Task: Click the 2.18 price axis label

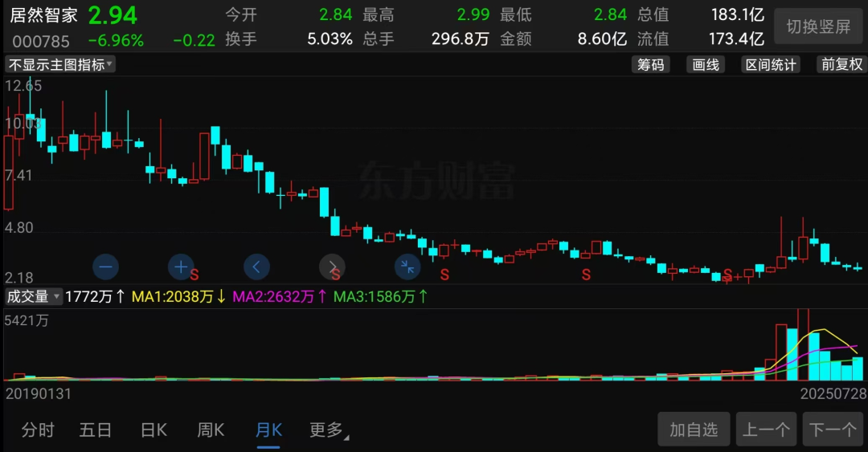Action: [x=18, y=277]
